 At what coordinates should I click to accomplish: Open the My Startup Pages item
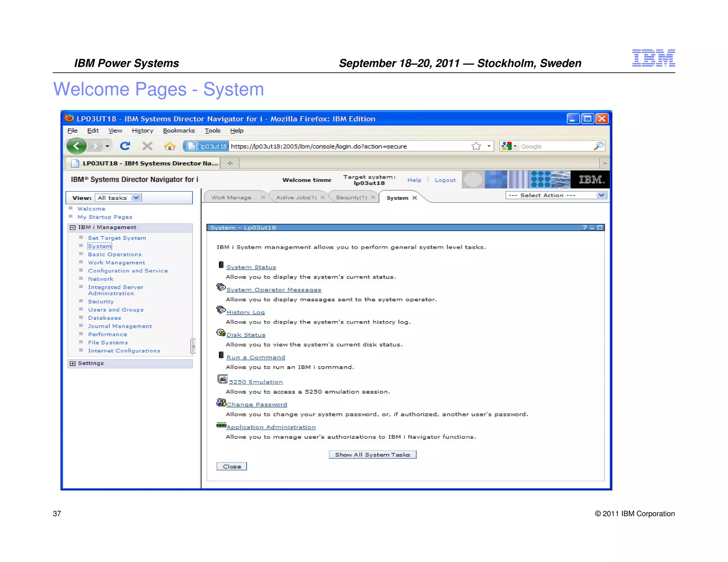tap(105, 217)
